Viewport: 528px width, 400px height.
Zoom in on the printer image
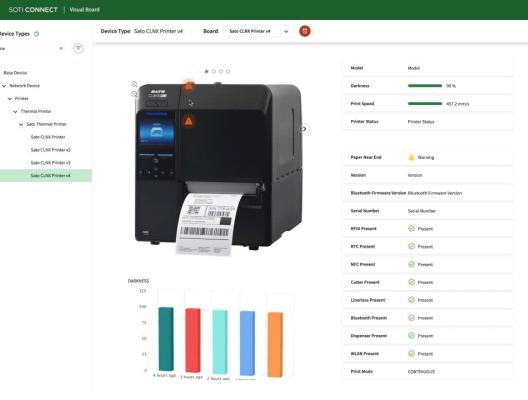click(134, 84)
